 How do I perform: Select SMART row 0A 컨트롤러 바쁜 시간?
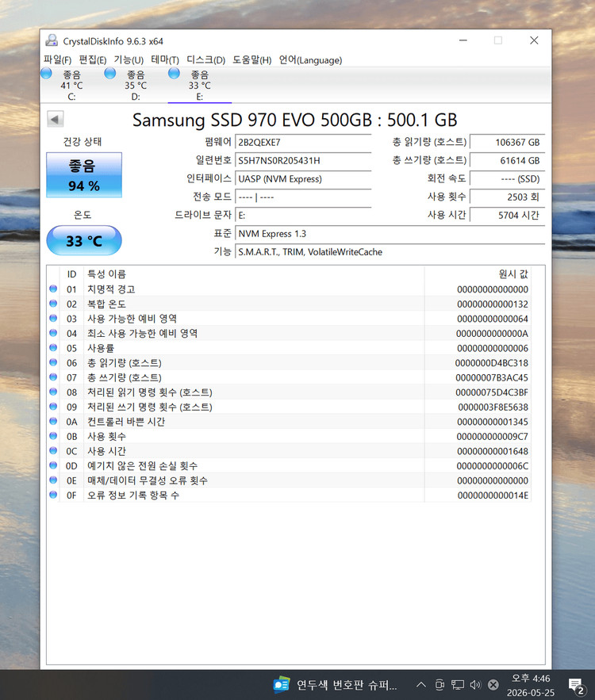click(x=289, y=422)
